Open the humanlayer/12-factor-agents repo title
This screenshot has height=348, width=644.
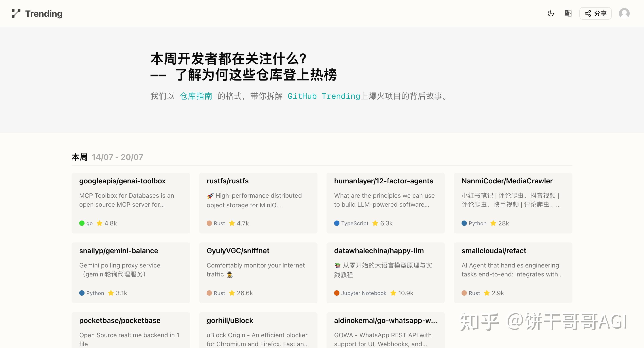click(x=383, y=181)
